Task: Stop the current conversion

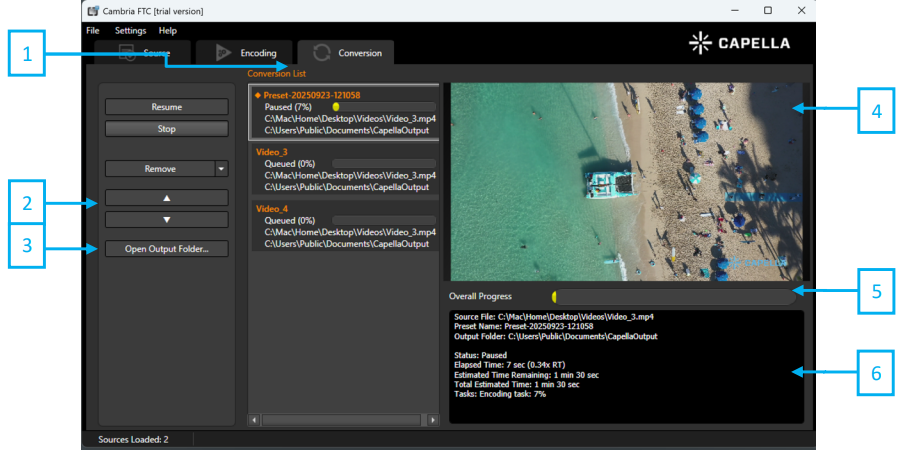Action: [x=166, y=128]
